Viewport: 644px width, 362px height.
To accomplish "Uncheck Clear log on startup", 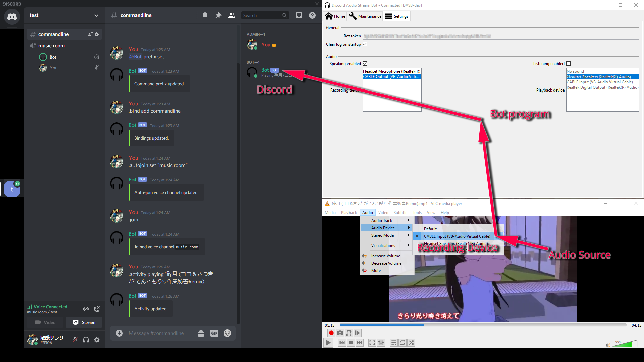I will 365,44.
